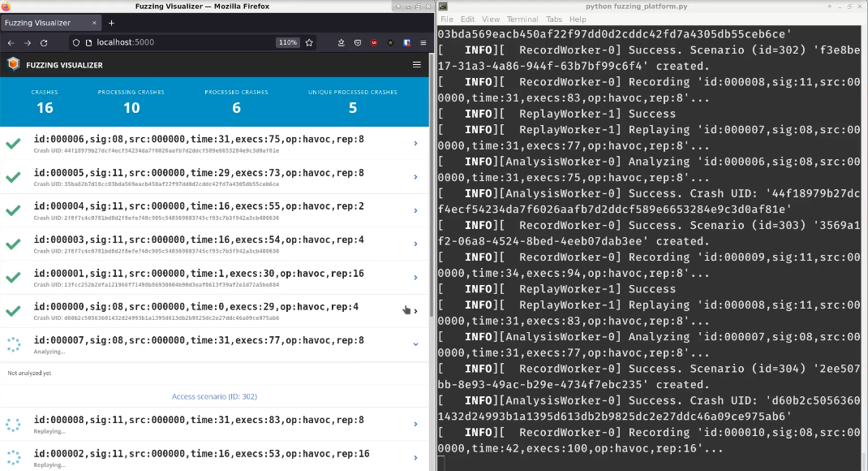
Task: Expand crash id:000006 details chevron
Action: point(415,144)
